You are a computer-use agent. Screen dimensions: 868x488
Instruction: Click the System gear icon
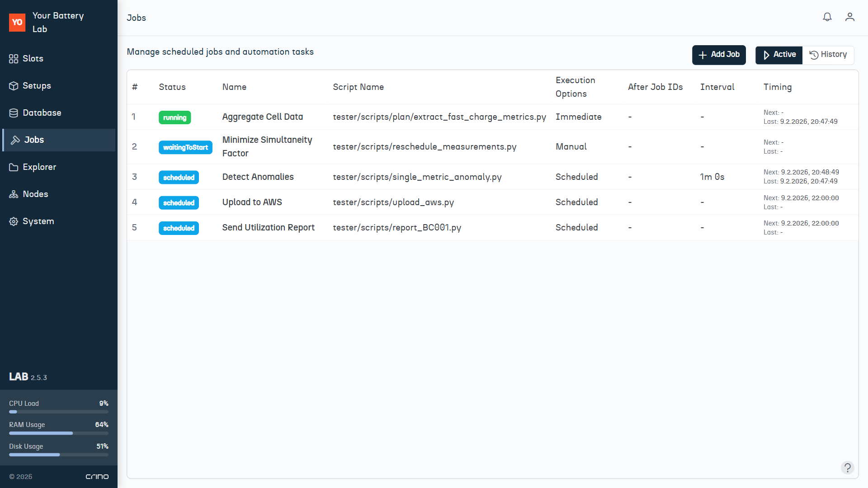[14, 221]
